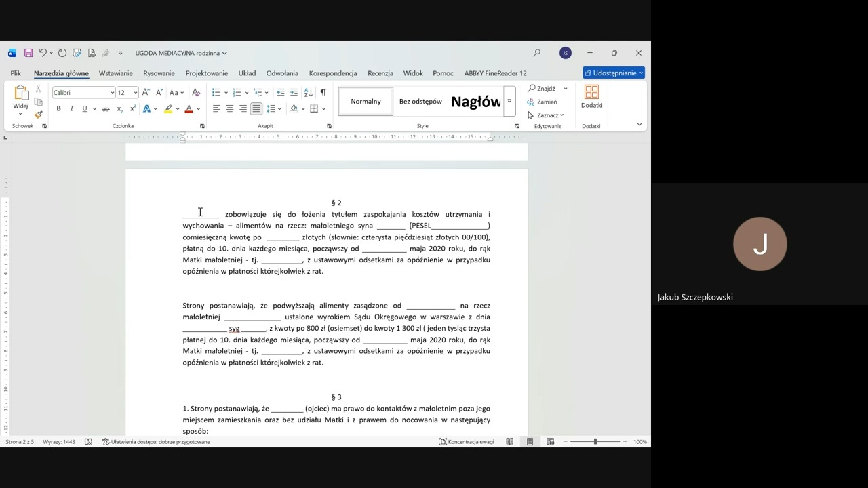Viewport: 868px width, 488px height.
Task: Expand the Styles gallery
Action: (x=509, y=102)
